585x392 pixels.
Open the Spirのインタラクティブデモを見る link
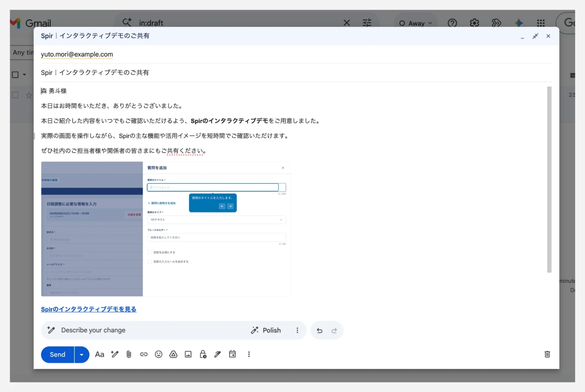click(x=89, y=309)
